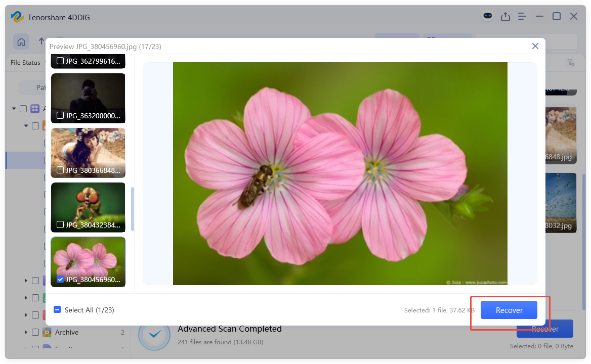The height and width of the screenshot is (364, 591).
Task: Click Recover in the preview dialog
Action: (x=509, y=310)
